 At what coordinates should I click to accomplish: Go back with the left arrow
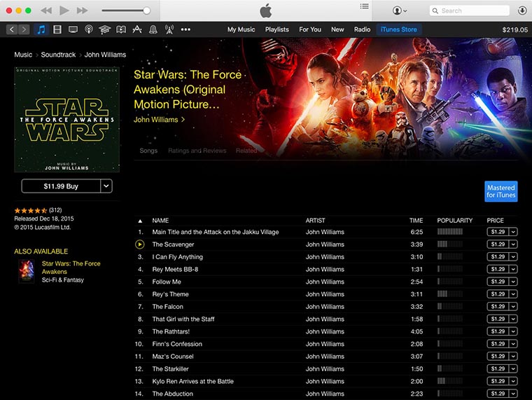(12, 29)
